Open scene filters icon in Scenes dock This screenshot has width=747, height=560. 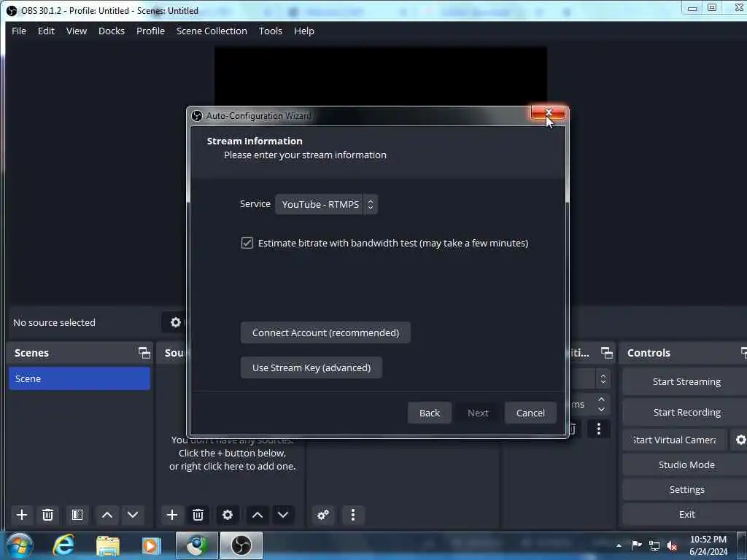[x=77, y=515]
